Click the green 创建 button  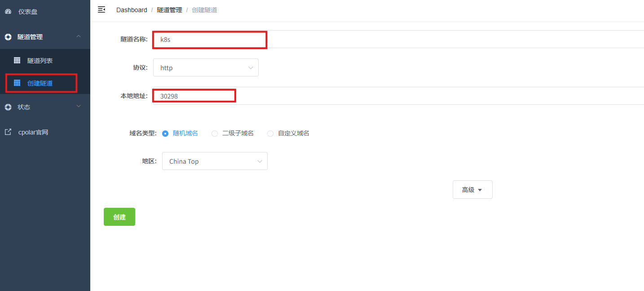coord(119,217)
